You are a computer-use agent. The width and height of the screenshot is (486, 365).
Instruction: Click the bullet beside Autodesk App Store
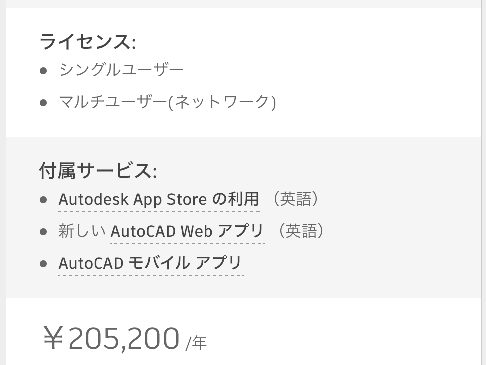coord(43,200)
